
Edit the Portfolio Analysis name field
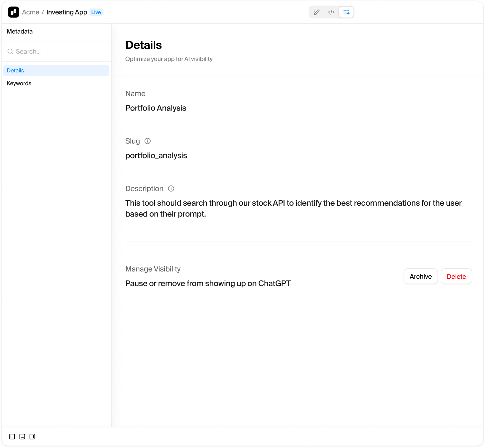(x=156, y=108)
